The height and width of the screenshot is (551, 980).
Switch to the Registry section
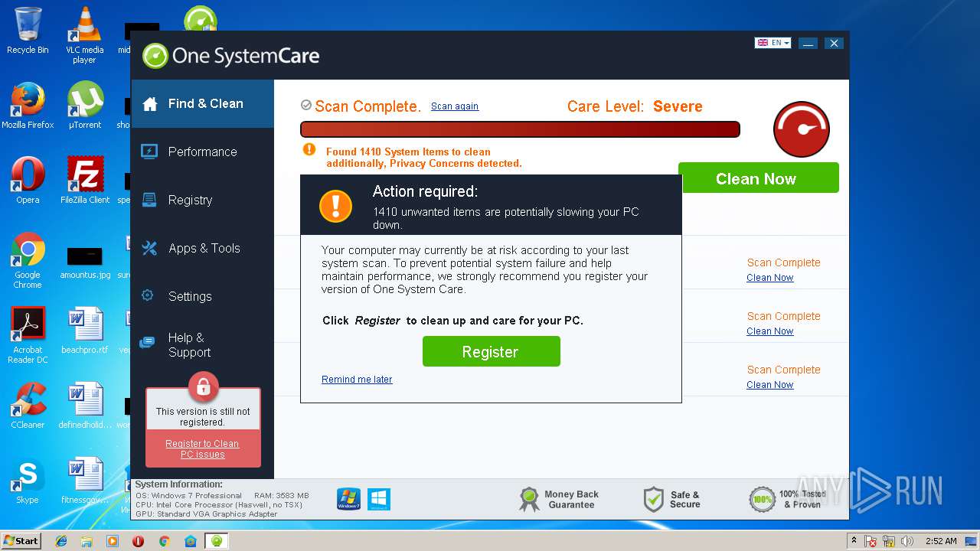(x=202, y=200)
